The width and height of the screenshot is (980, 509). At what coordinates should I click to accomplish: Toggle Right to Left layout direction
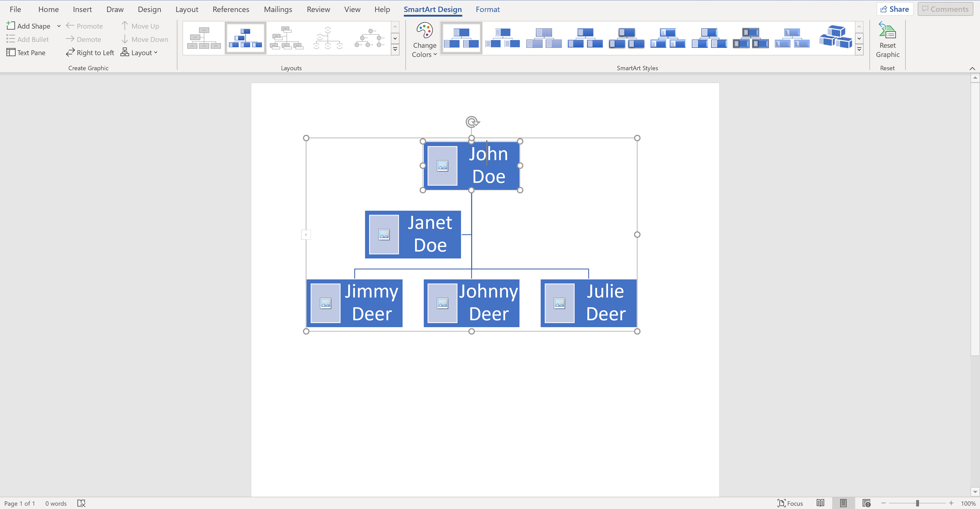pyautogui.click(x=90, y=53)
